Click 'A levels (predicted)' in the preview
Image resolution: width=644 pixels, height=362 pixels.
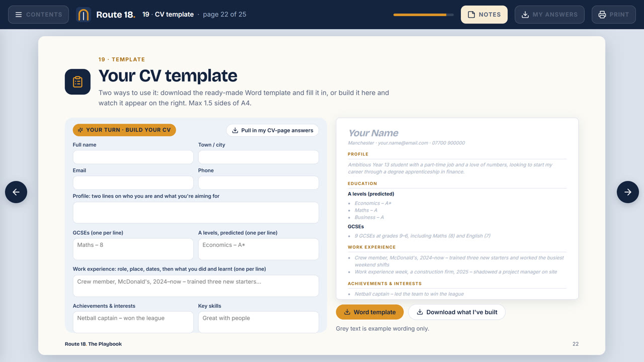click(371, 194)
